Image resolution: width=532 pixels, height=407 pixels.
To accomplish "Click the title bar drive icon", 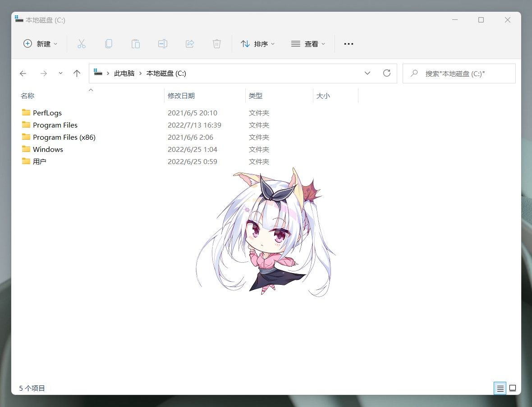I will [19, 19].
